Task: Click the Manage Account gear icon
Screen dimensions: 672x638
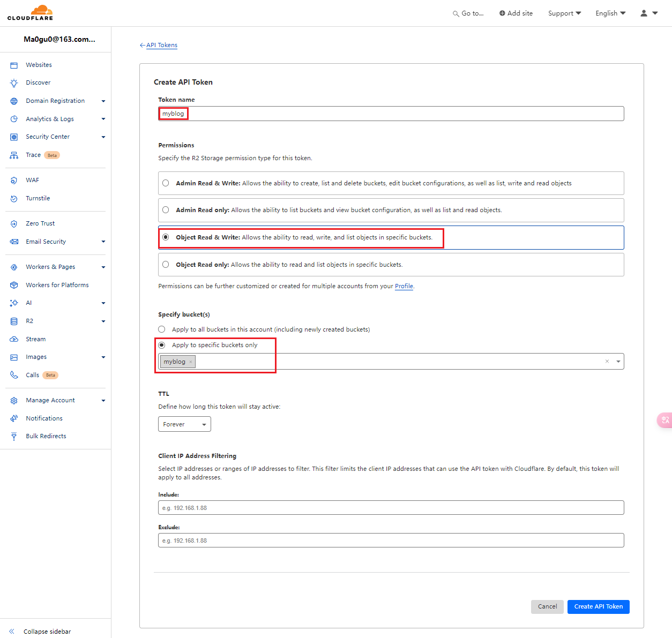Action: pyautogui.click(x=14, y=401)
